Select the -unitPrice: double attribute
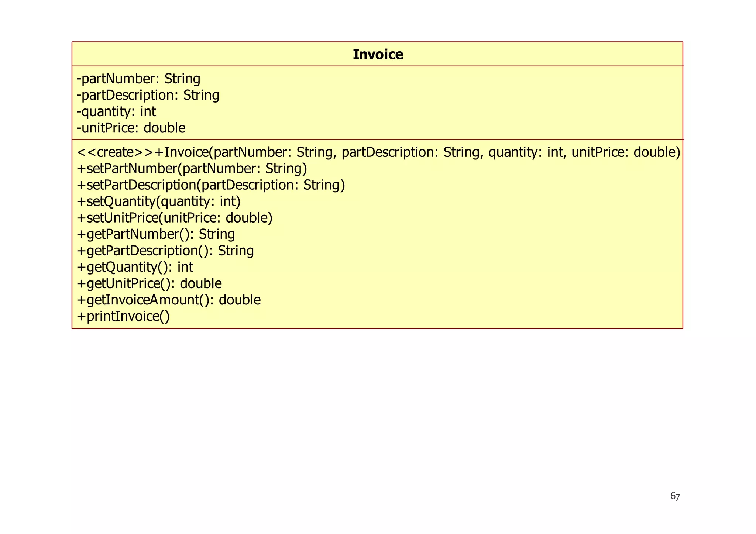The height and width of the screenshot is (534, 756). click(x=131, y=128)
